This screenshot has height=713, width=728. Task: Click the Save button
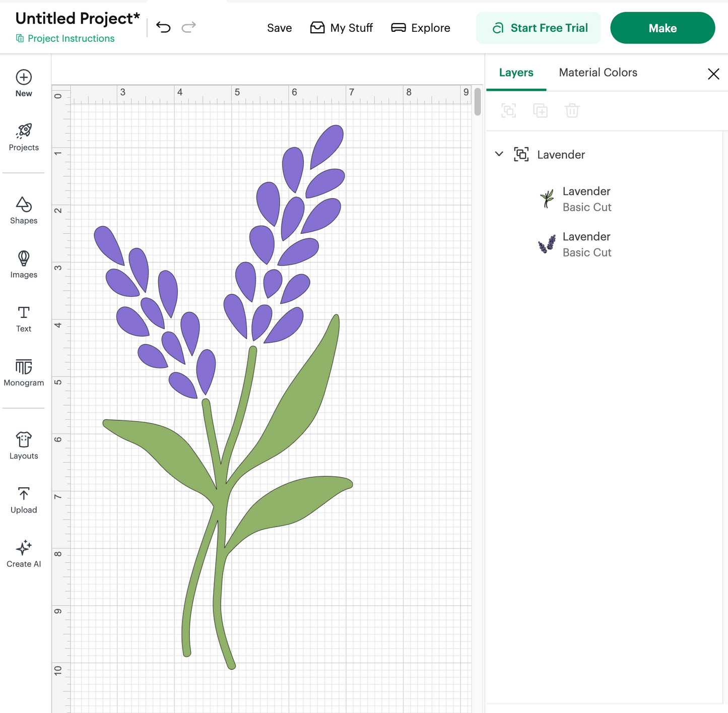280,28
